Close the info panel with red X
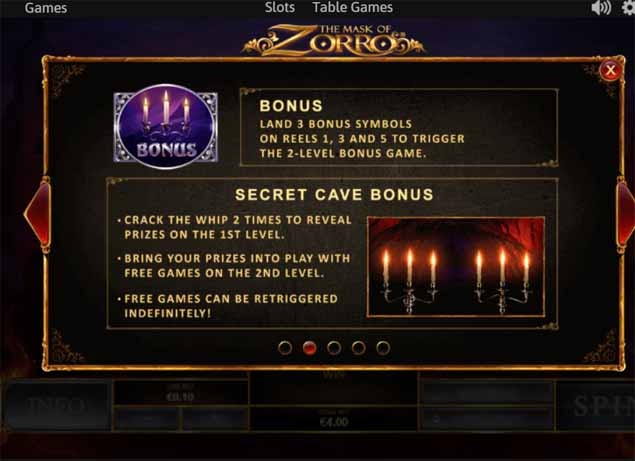This screenshot has height=461, width=635. [610, 70]
